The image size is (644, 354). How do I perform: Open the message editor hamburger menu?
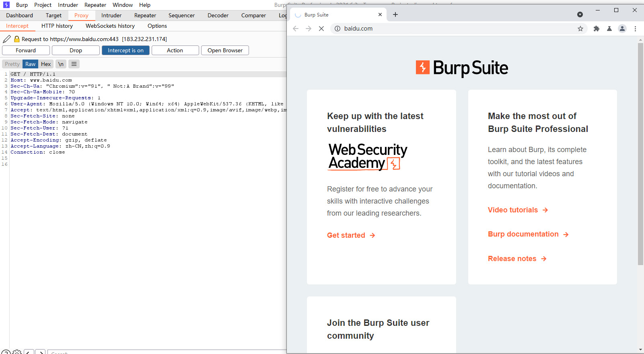[x=74, y=64]
